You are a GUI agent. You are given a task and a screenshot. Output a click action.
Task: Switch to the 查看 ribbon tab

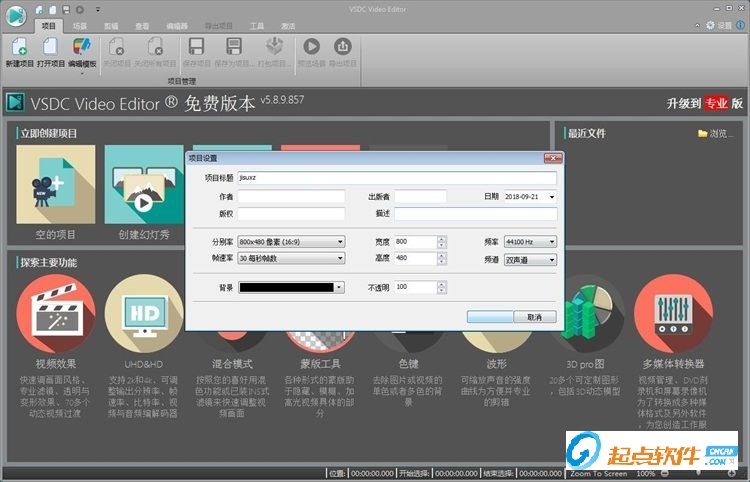pos(142,26)
